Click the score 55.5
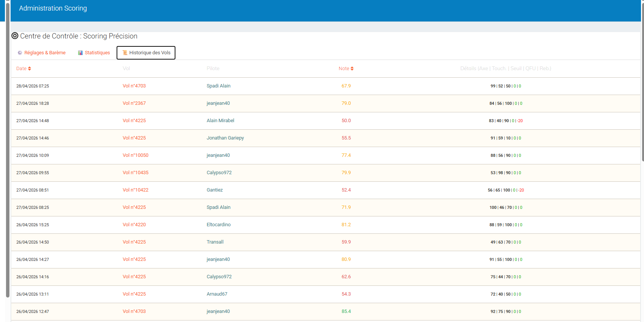 pyautogui.click(x=346, y=138)
